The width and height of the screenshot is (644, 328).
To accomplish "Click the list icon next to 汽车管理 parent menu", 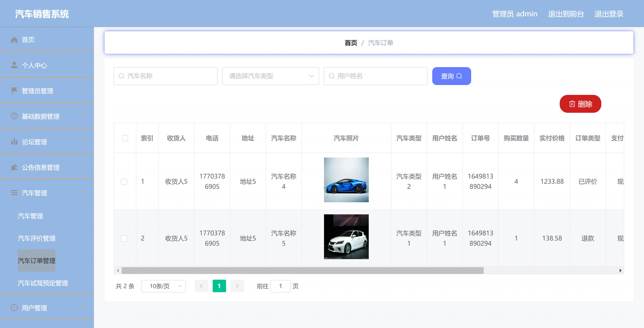I will click(14, 193).
